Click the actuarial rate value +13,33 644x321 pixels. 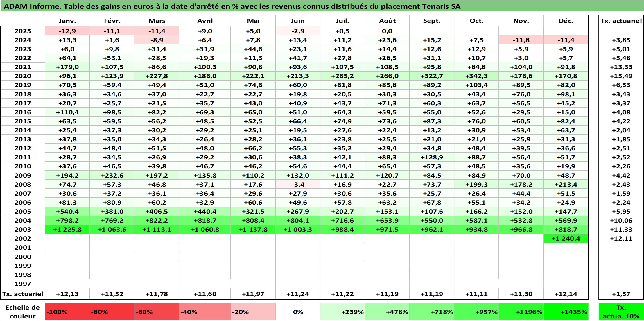[621, 67]
